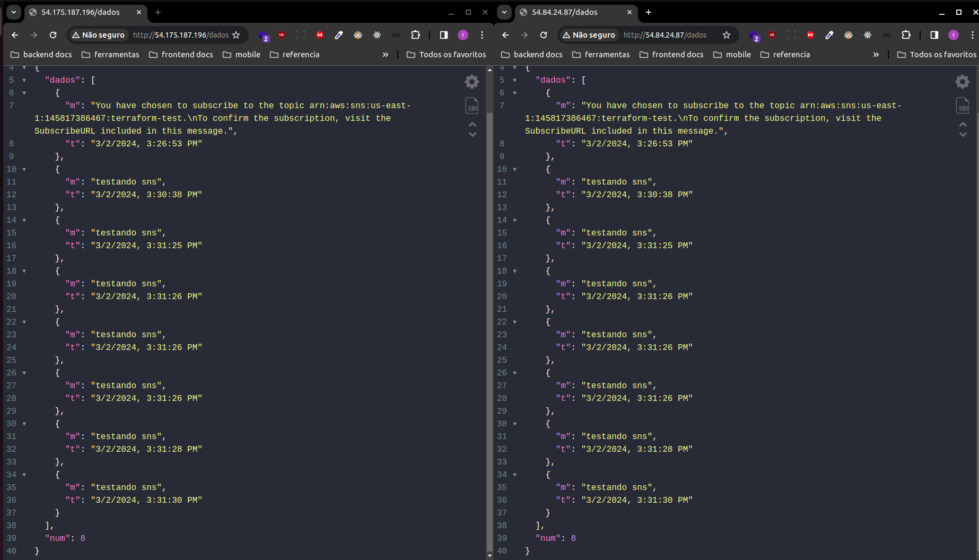Screen dimensions: 979x560
Task: Open a new tab in the left window
Action: pos(158,12)
